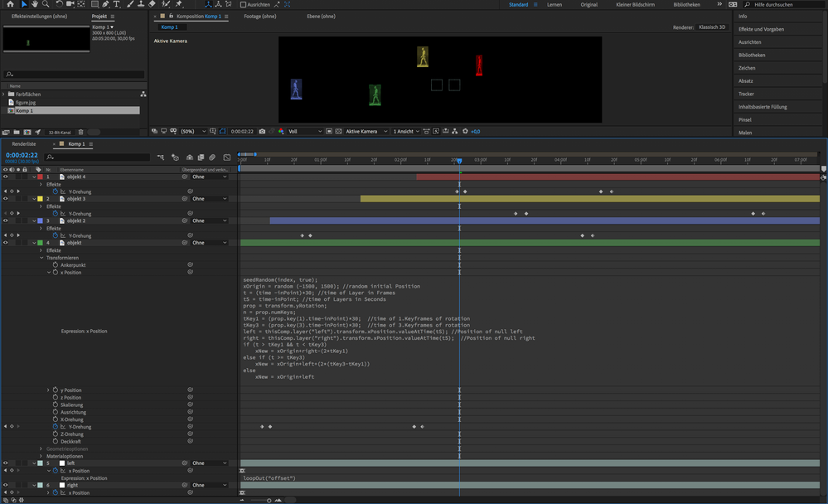The image size is (828, 504).
Task: Open the 50% magnification dropdown
Action: [193, 131]
